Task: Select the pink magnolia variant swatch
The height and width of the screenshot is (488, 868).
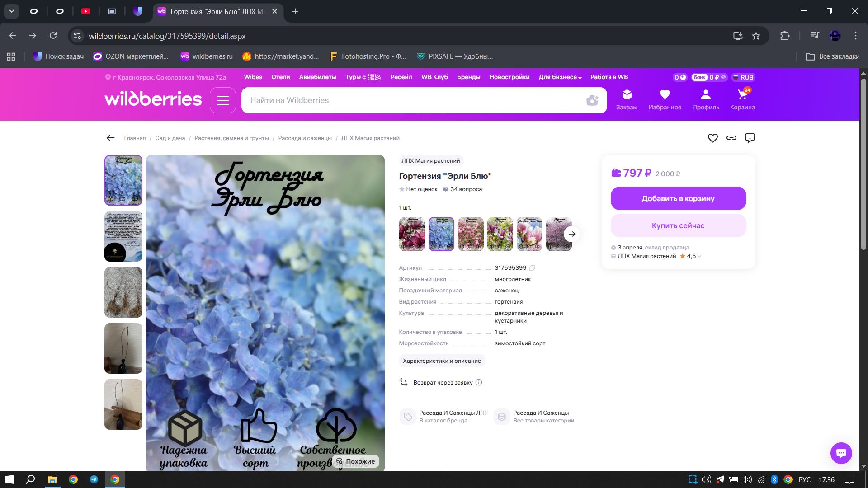Action: coord(529,234)
